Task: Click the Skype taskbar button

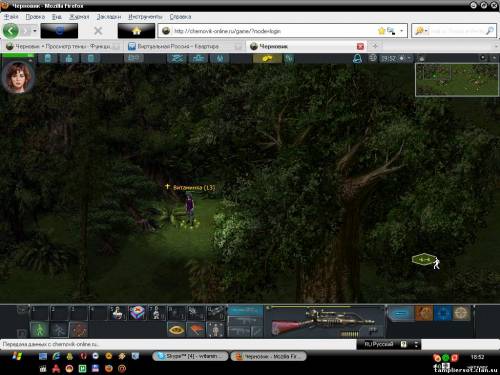Action: tap(190, 356)
